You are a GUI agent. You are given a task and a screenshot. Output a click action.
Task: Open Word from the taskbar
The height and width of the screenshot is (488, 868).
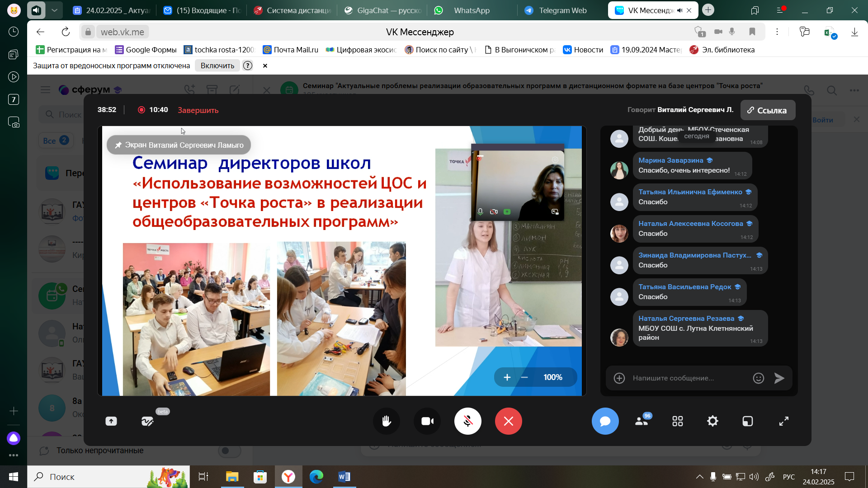pos(344,477)
